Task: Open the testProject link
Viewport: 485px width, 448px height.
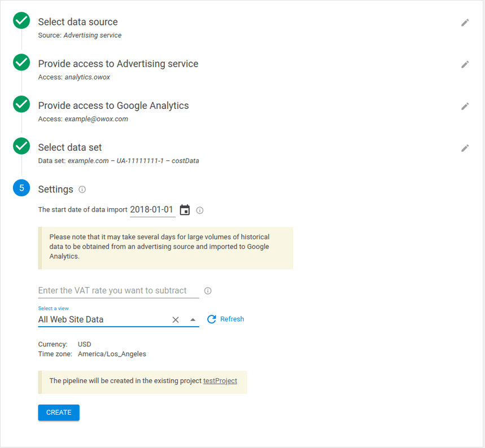Action: click(x=220, y=381)
